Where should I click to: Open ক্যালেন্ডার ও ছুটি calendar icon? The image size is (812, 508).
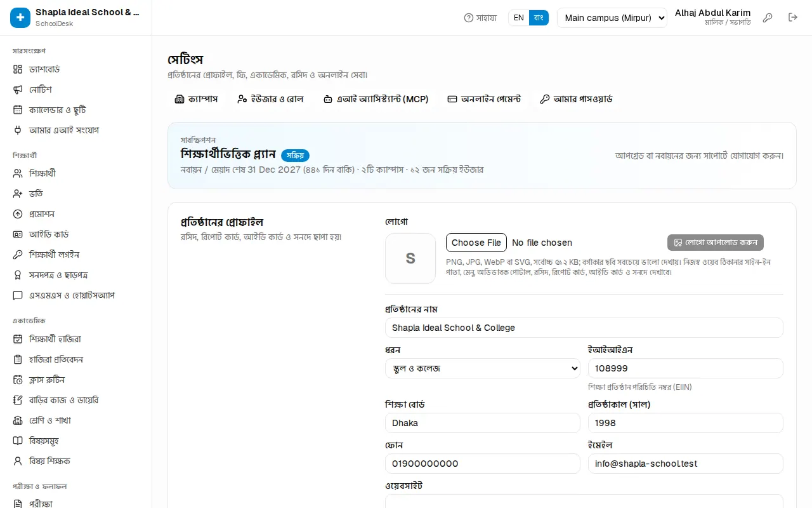18,110
